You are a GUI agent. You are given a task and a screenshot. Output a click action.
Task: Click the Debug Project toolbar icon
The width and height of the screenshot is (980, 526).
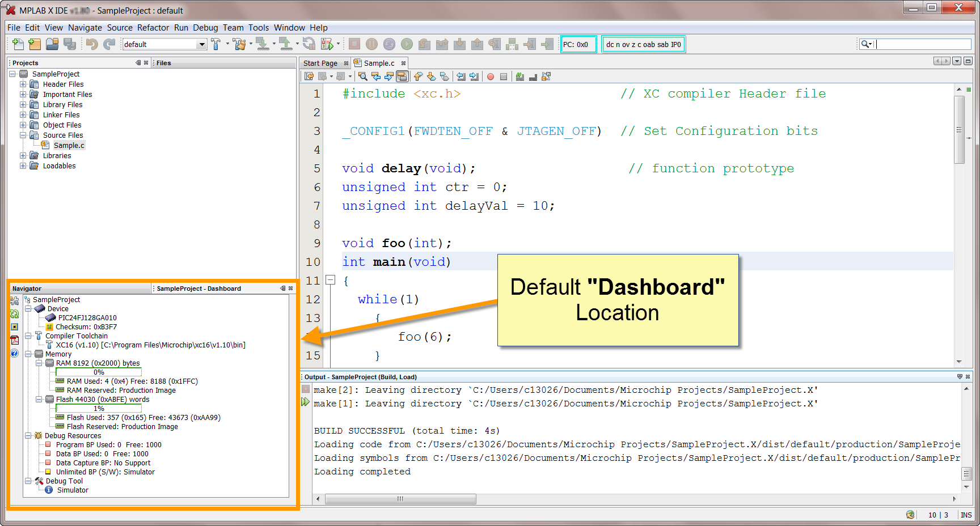[327, 44]
